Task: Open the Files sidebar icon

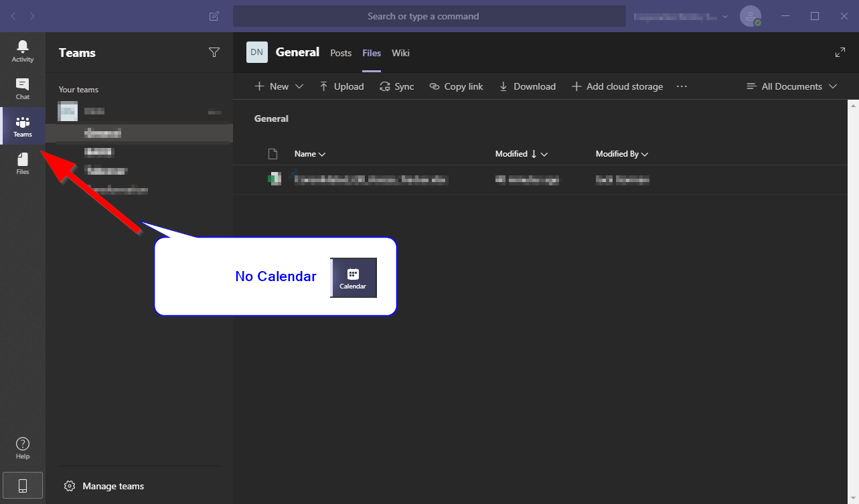Action: (x=23, y=163)
